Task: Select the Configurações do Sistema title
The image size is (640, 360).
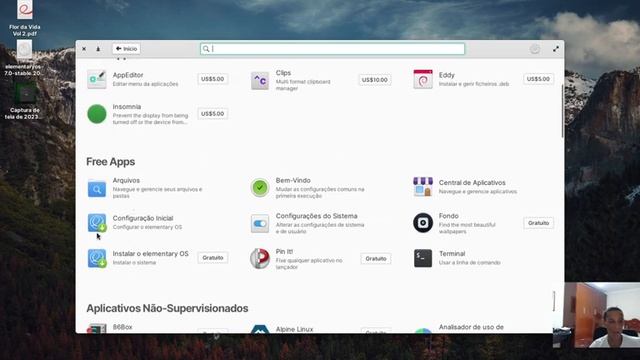Action: point(316,216)
